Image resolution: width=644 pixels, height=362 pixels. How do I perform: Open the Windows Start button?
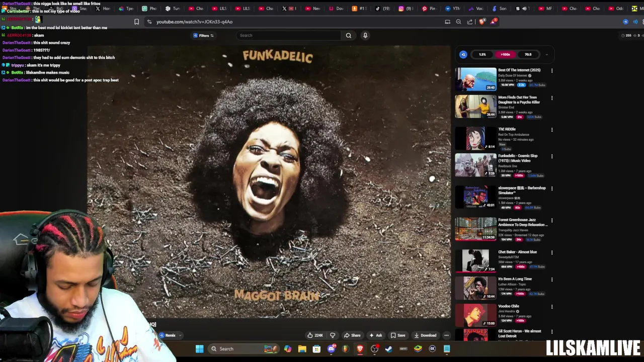tap(200, 348)
